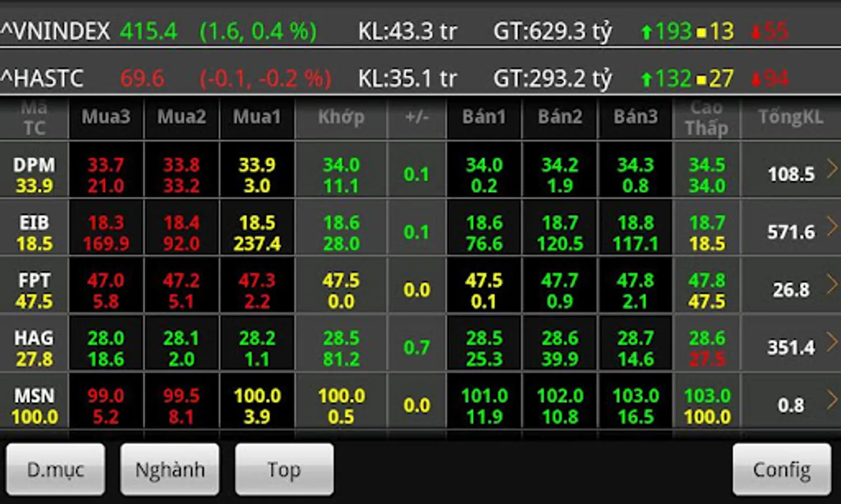Expand the EIB row details chevron

pos(832,226)
